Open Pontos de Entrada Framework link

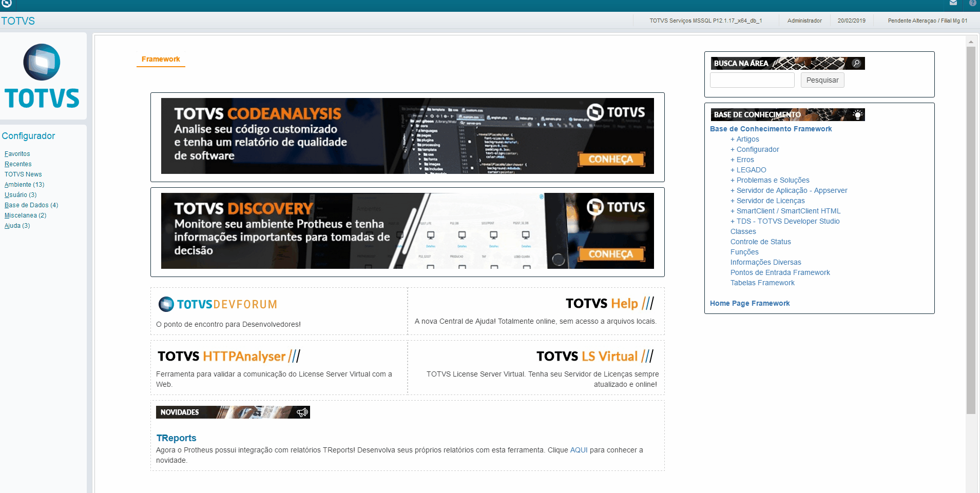click(x=780, y=272)
